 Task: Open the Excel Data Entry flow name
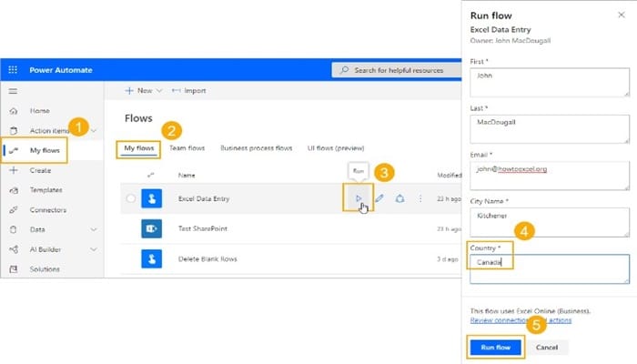tap(204, 198)
